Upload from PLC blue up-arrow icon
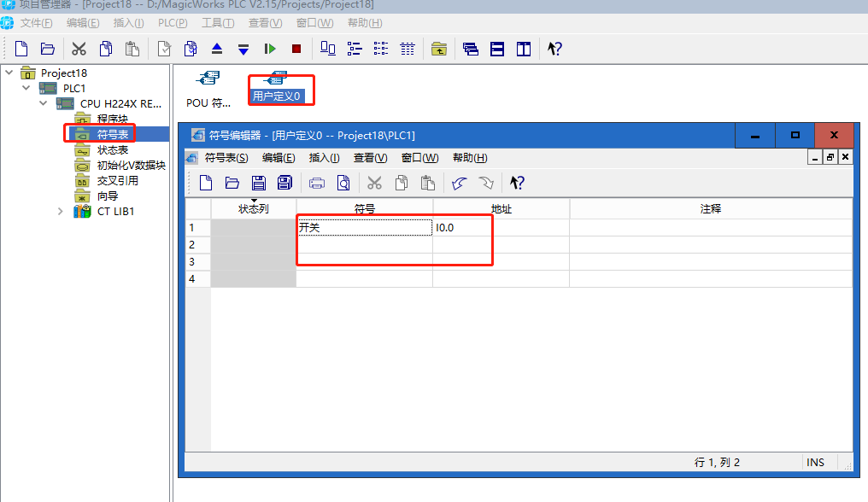Screen dimensions: 868x502 coord(217,49)
